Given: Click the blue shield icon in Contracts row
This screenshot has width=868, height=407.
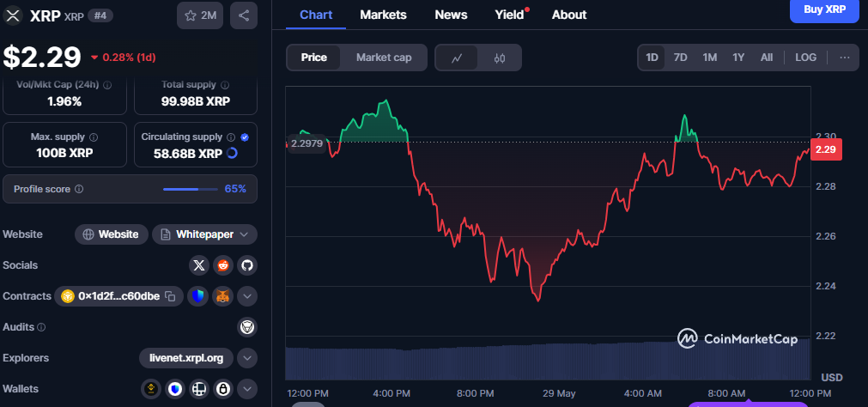Looking at the screenshot, I should point(197,296).
